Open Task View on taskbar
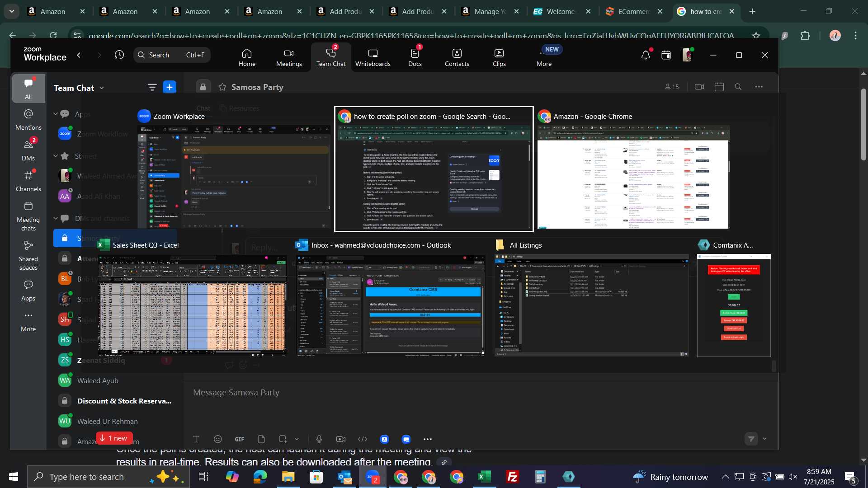 click(x=203, y=477)
